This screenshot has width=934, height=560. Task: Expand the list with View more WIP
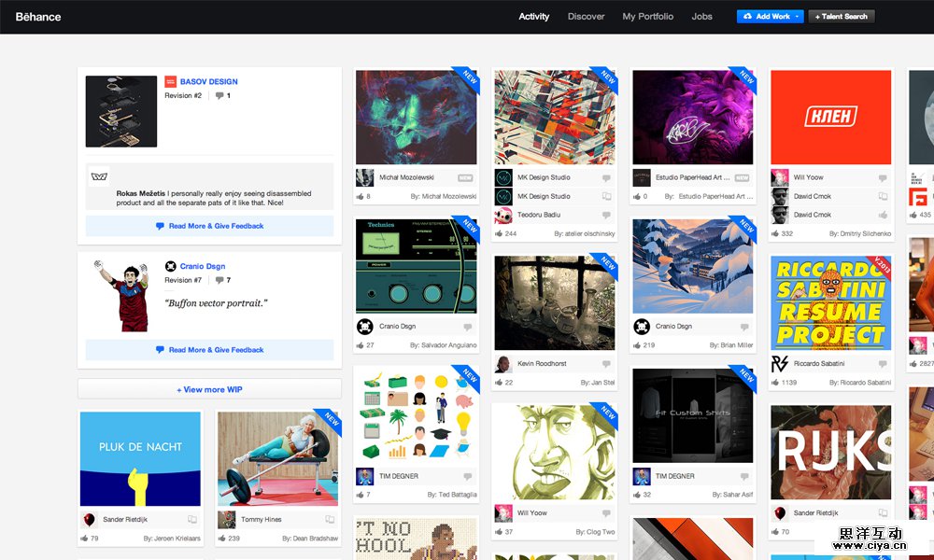pyautogui.click(x=209, y=389)
